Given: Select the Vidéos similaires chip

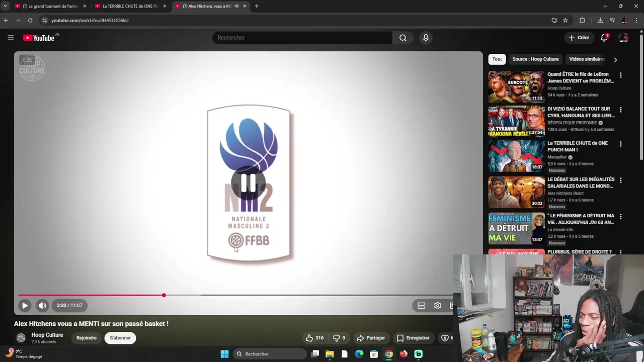Looking at the screenshot, I should [587, 59].
